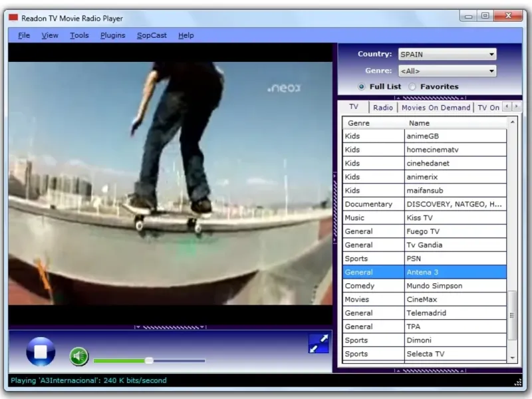Image resolution: width=532 pixels, height=399 pixels.
Task: Close the Readon TV window
Action: point(508,16)
